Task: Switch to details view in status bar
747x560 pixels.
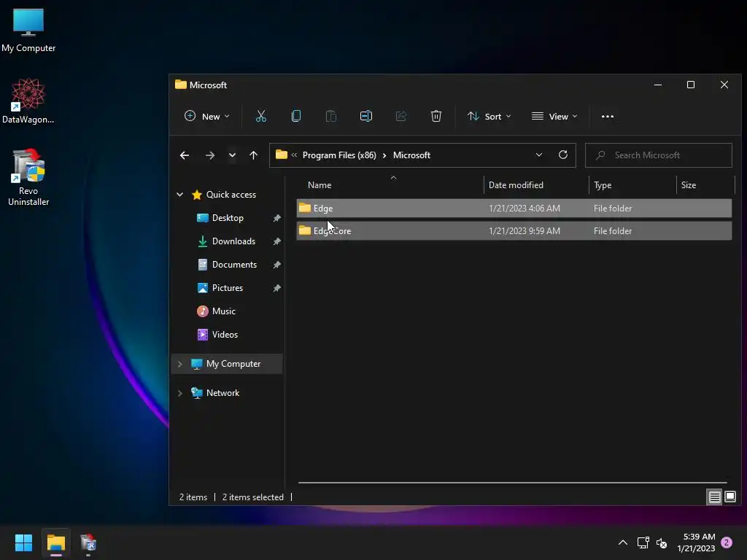Action: 714,497
